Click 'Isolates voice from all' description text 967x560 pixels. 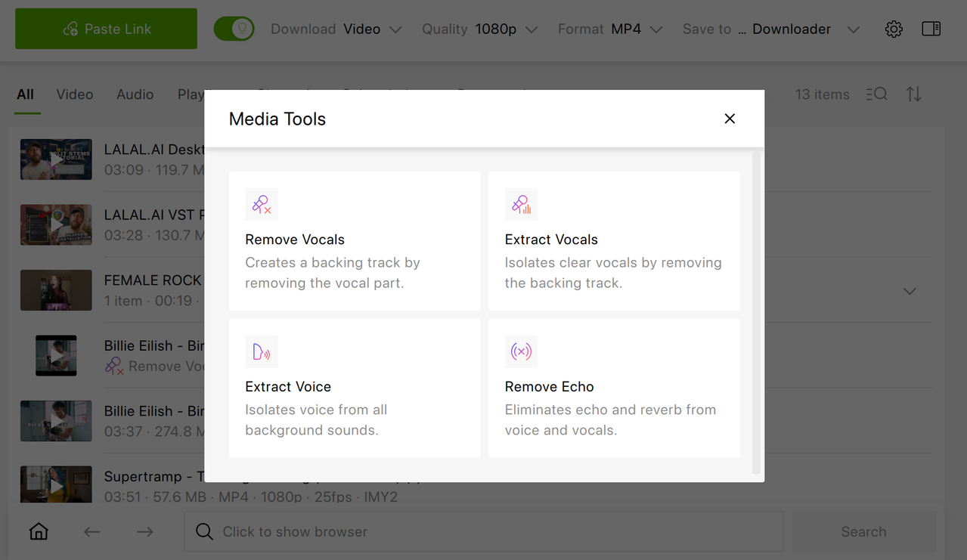tap(316, 420)
